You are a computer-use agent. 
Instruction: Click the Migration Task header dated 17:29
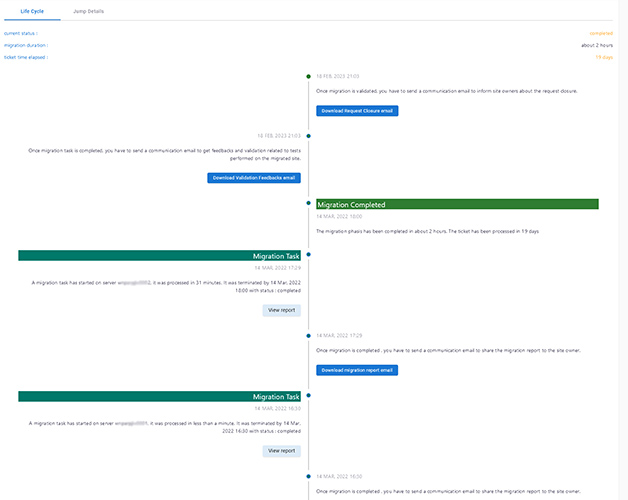coord(159,256)
